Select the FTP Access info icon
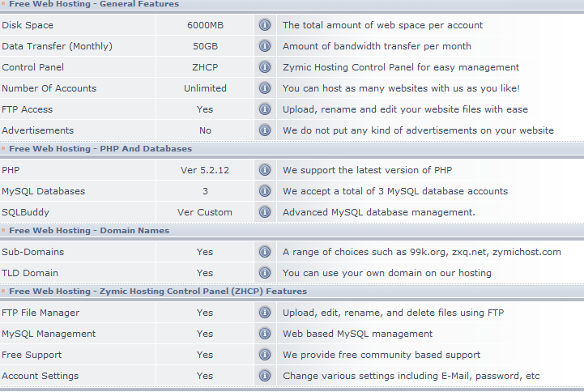Screen dimensions: 584x392 (265, 109)
